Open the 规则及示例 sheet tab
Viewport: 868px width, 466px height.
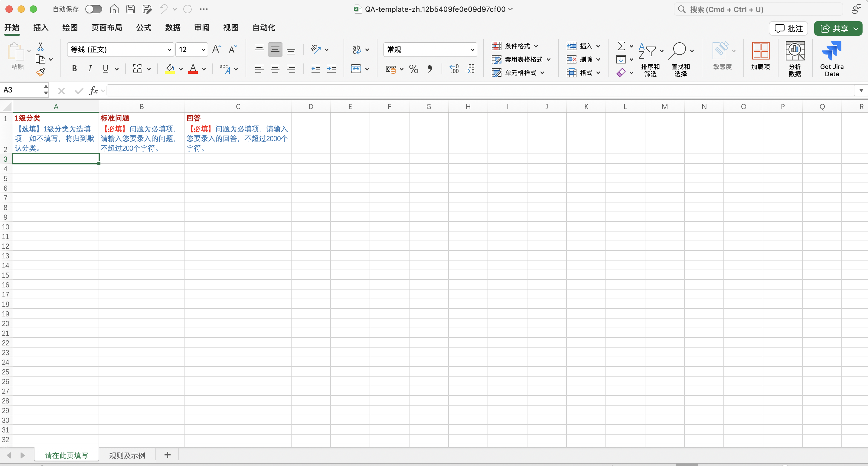(x=127, y=455)
